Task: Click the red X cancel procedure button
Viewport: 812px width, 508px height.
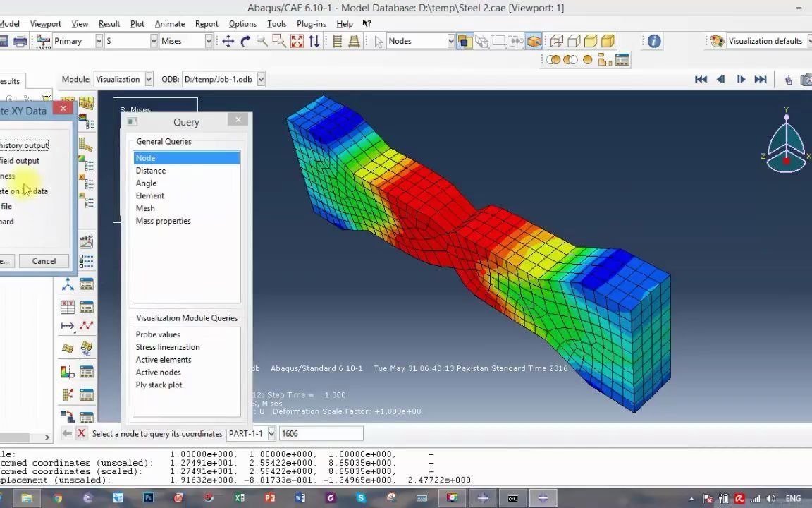Action: 81,433
